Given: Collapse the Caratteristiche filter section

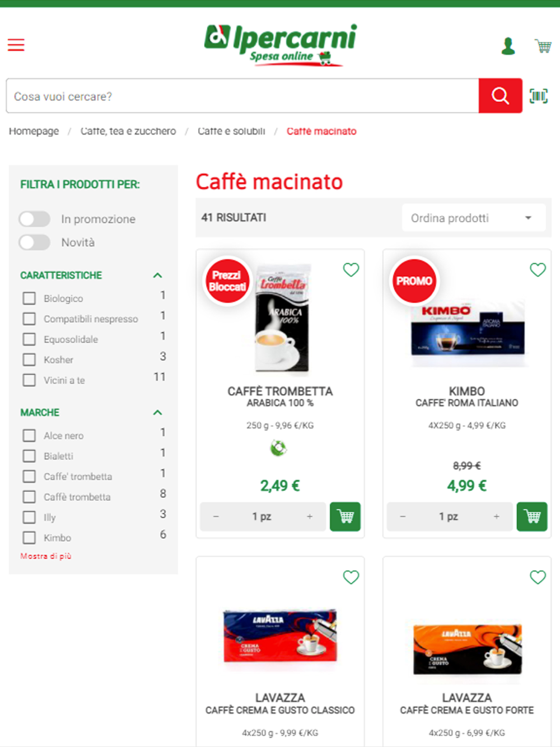Looking at the screenshot, I should (157, 275).
